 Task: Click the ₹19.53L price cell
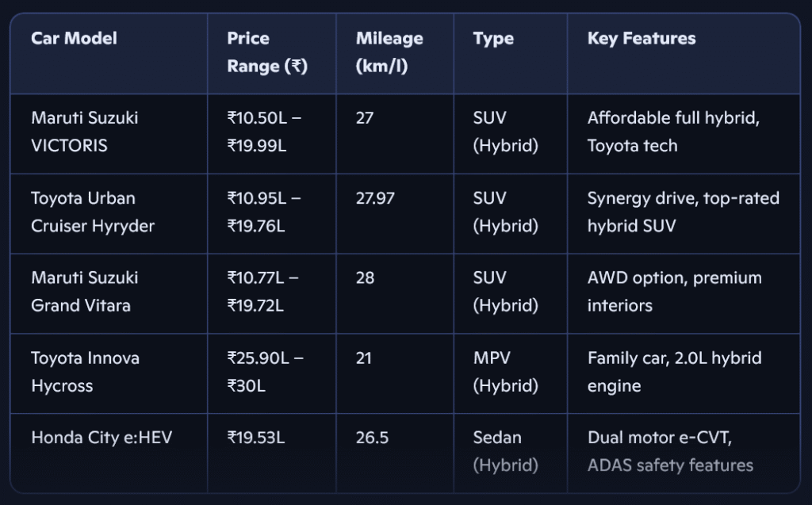(255, 437)
